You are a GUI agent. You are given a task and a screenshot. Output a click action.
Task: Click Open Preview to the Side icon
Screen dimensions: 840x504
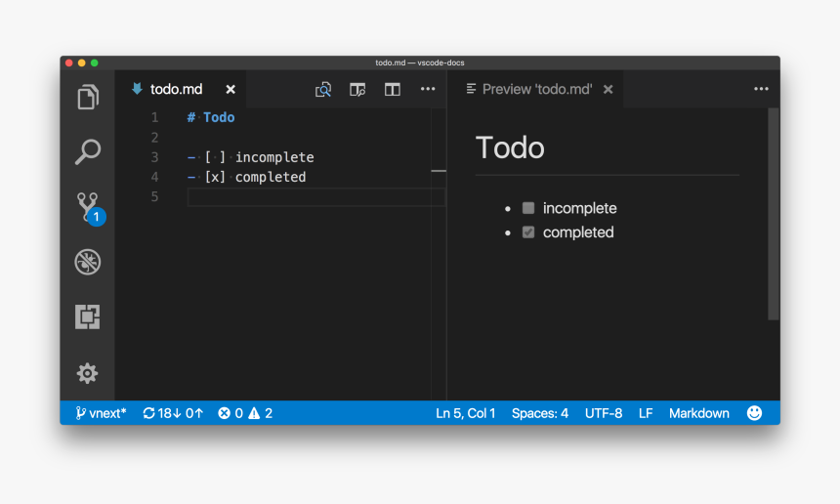357,89
